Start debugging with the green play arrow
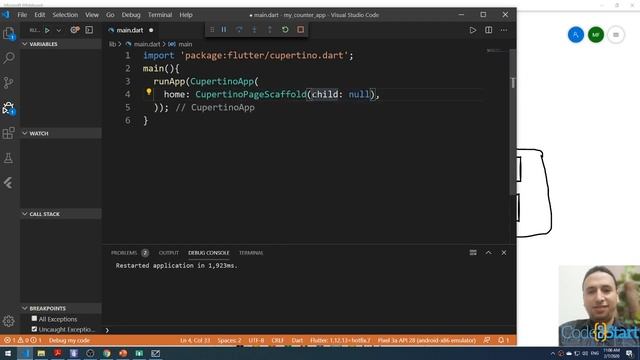The image size is (640, 360). (47, 30)
